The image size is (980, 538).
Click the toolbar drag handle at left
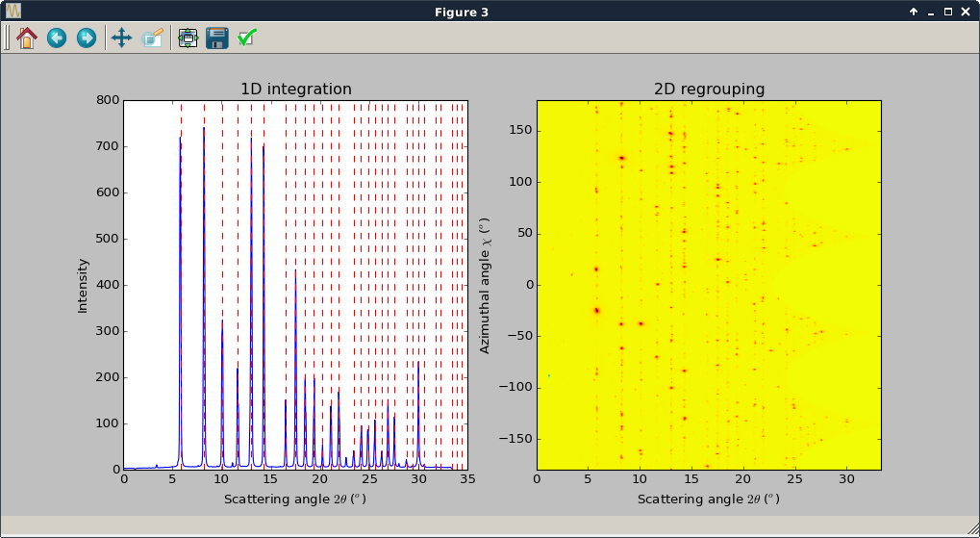coord(7,38)
